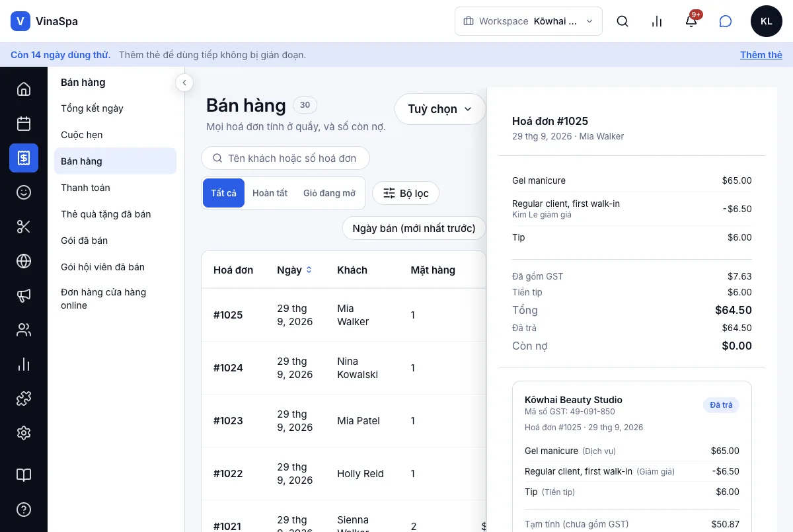The width and height of the screenshot is (793, 532).
Task: Switch to the "Giỏ đang mở" segment
Action: click(x=329, y=193)
